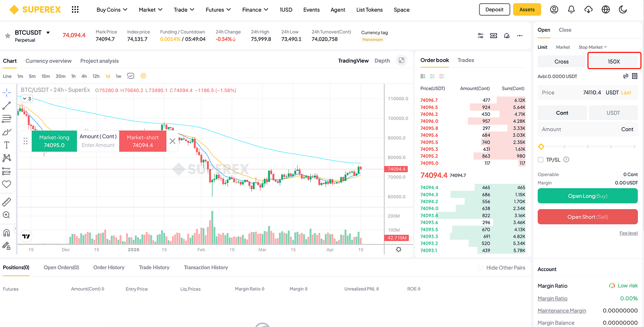
Task: Click the transfer funds arrows icon
Action: click(x=625, y=76)
